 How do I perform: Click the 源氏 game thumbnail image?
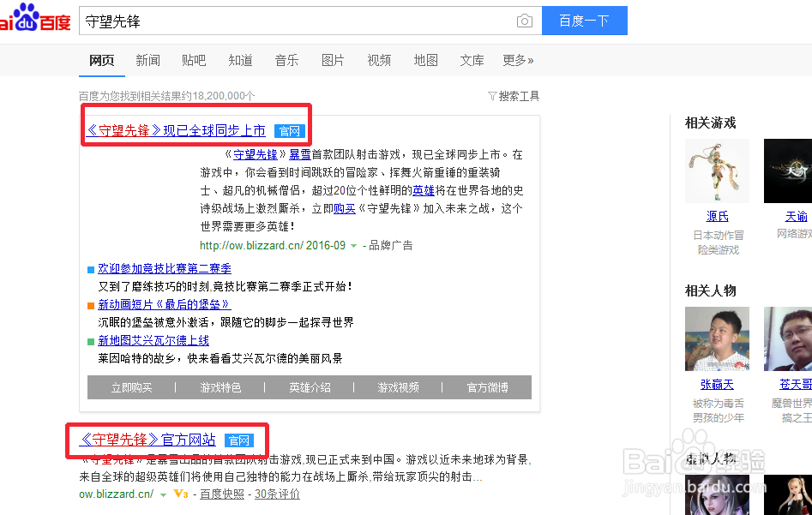tap(717, 171)
